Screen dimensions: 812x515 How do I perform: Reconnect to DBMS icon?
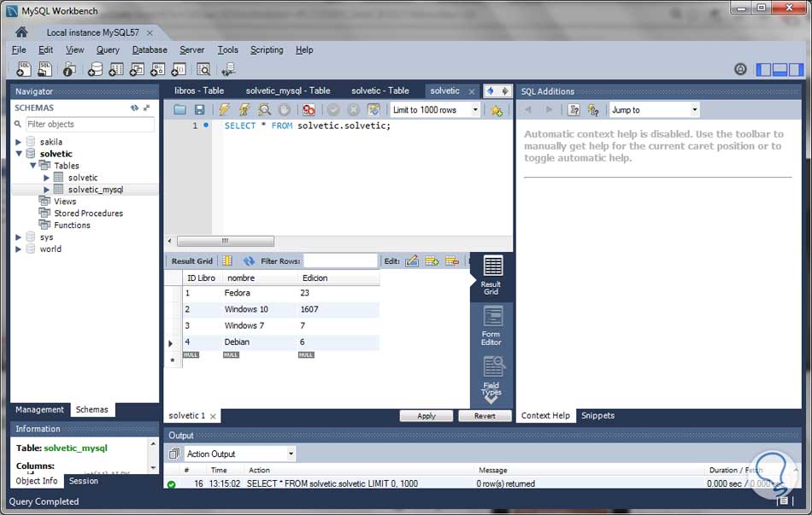228,69
